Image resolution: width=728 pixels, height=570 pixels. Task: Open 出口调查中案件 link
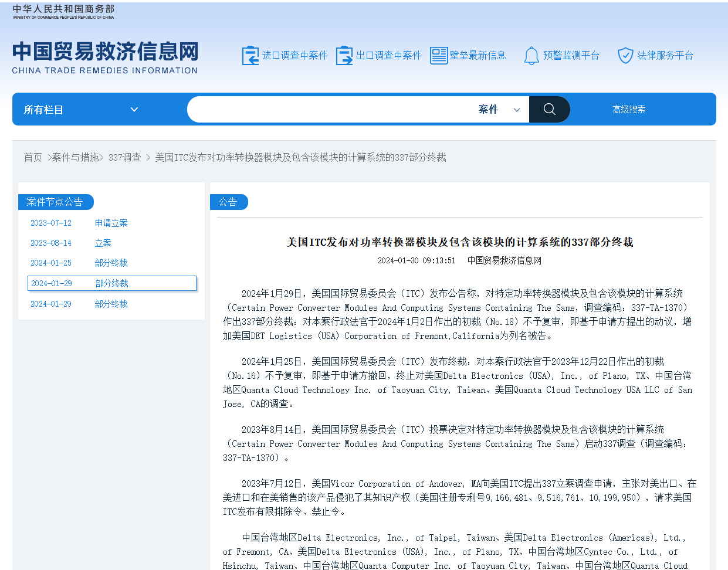[x=388, y=55]
